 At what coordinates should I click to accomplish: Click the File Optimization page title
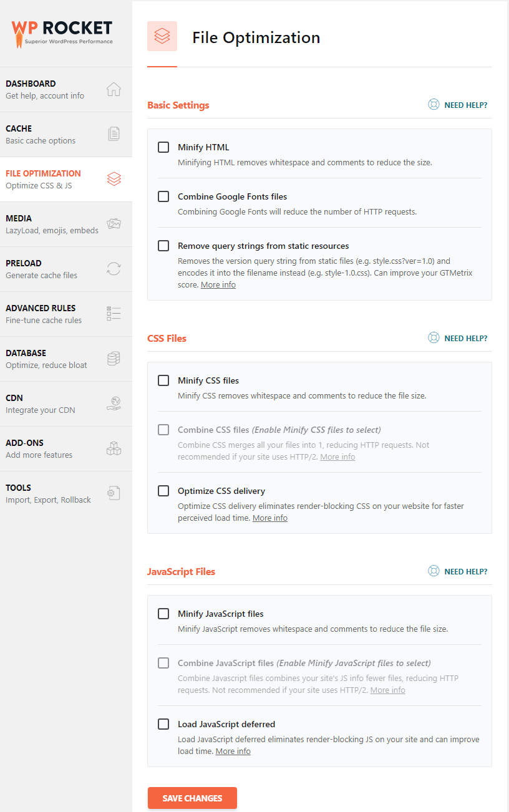pos(256,37)
